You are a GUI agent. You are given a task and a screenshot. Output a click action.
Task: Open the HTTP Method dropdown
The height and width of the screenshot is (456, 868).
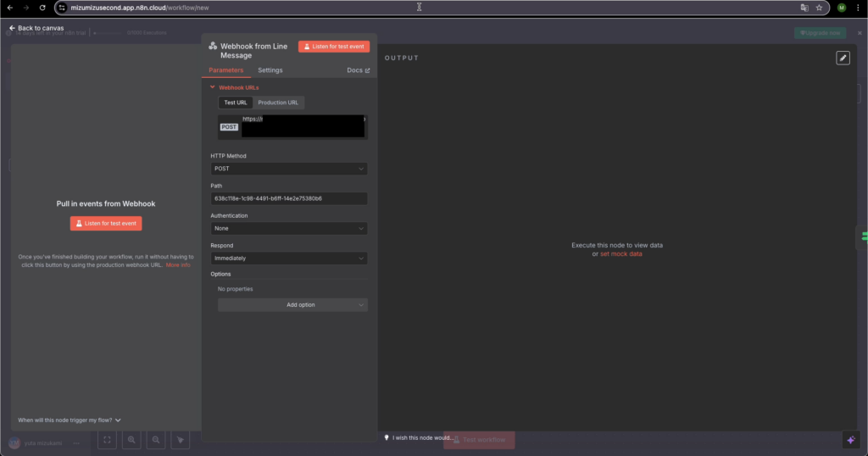point(288,169)
